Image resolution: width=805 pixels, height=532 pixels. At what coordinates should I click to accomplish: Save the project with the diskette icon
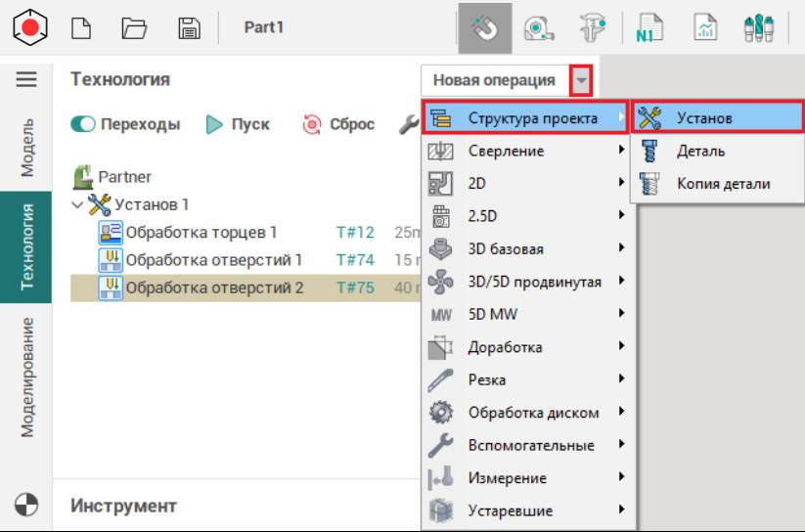pyautogui.click(x=189, y=27)
